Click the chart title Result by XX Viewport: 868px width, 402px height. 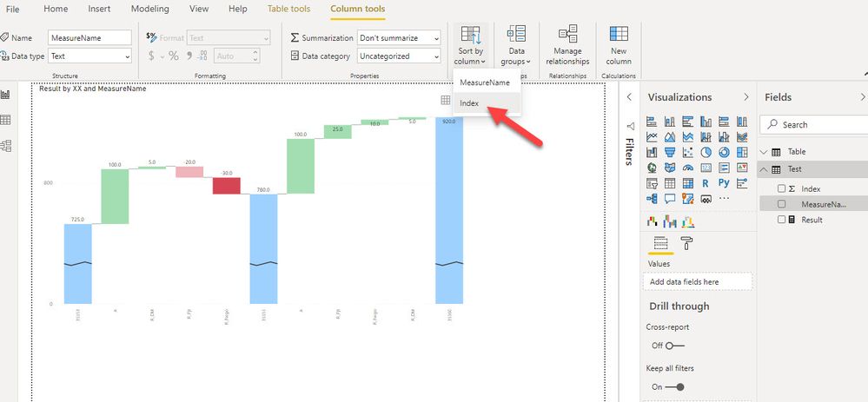tap(92, 89)
